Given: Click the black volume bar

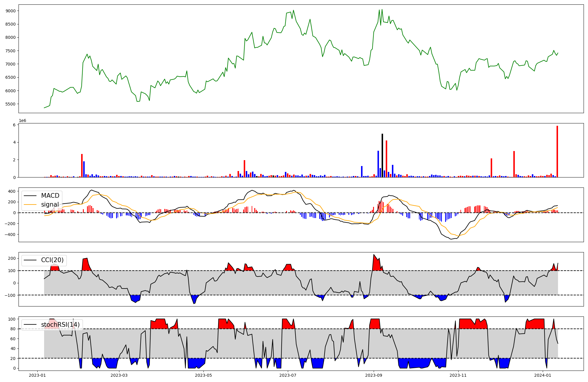Looking at the screenshot, I should pos(382,156).
